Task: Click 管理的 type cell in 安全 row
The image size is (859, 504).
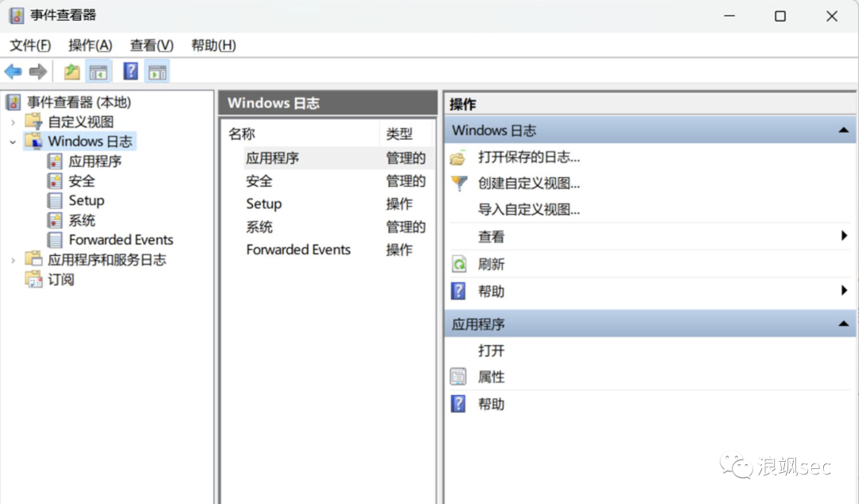Action: click(406, 180)
